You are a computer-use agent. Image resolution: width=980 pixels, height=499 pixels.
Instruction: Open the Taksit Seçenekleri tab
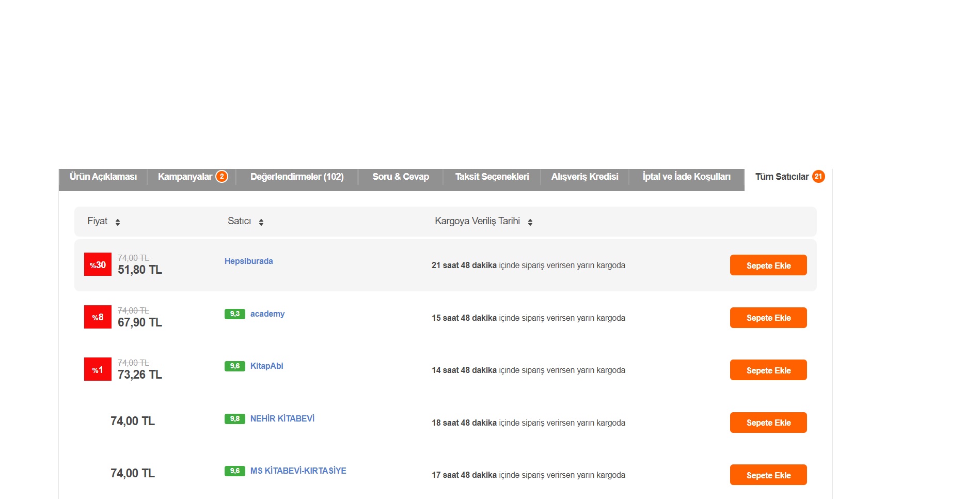[x=492, y=177]
